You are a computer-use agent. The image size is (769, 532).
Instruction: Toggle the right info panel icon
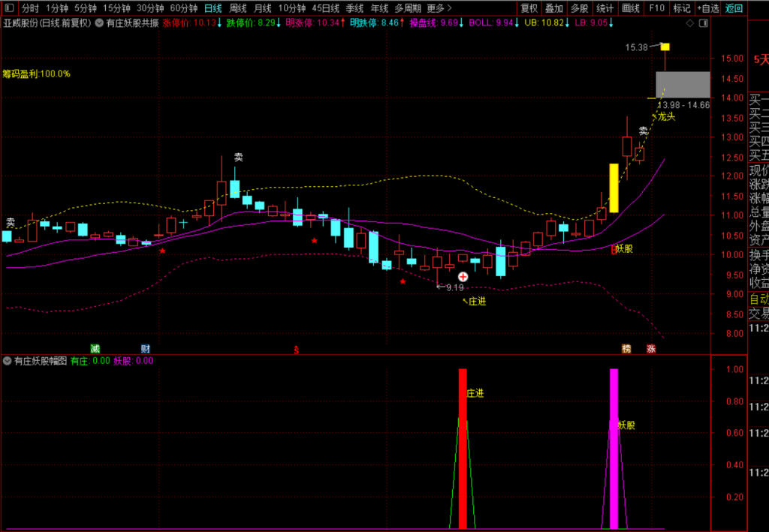704,23
